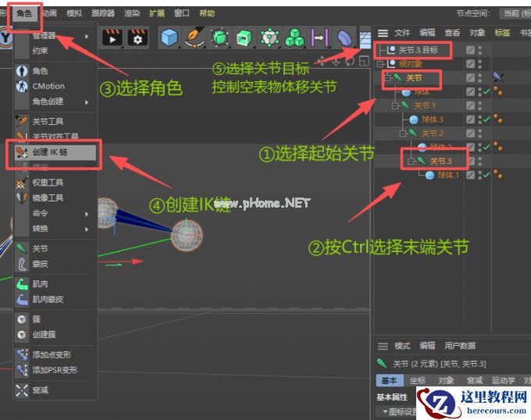Expand the 图标设置 section

pos(385,411)
